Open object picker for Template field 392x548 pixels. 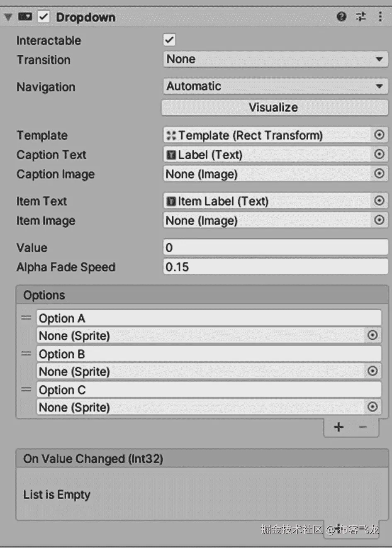[x=379, y=135]
